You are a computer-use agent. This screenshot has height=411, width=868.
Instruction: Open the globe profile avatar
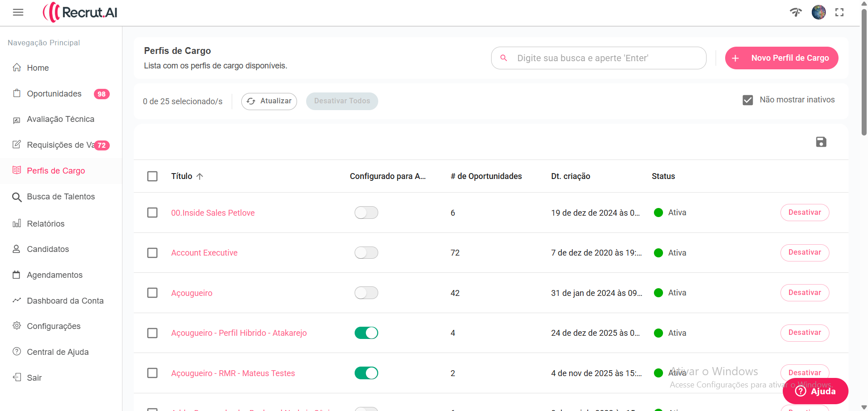(x=819, y=12)
